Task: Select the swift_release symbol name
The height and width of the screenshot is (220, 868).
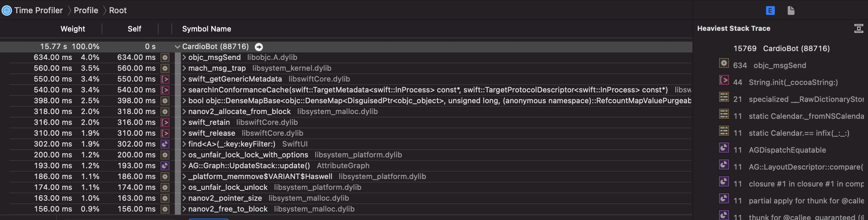Action: 212,133
